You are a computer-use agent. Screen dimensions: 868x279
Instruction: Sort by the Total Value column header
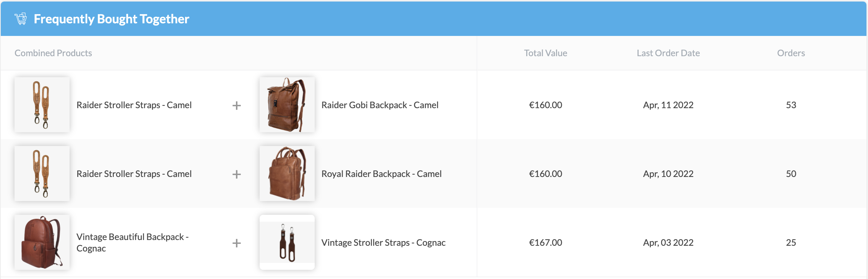tap(545, 53)
